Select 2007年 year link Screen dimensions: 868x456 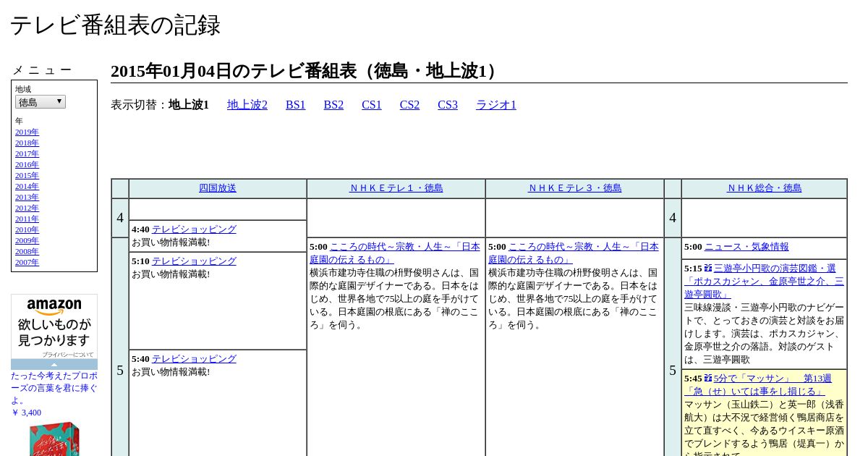[27, 262]
